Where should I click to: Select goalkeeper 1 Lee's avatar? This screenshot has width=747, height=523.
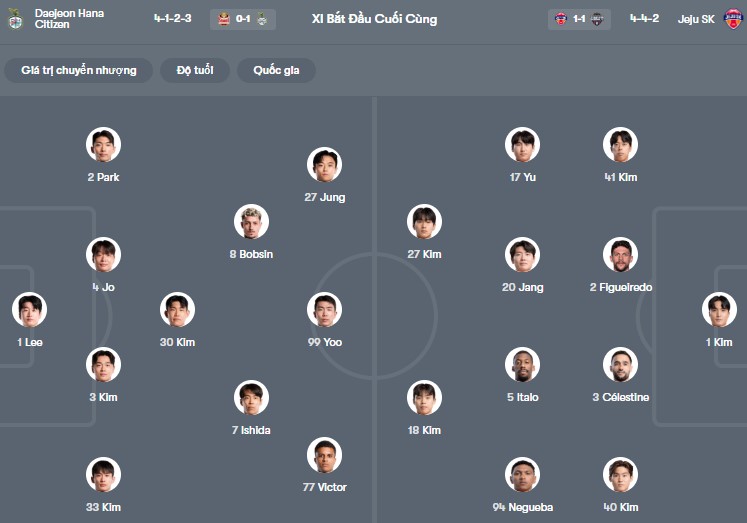coord(30,310)
